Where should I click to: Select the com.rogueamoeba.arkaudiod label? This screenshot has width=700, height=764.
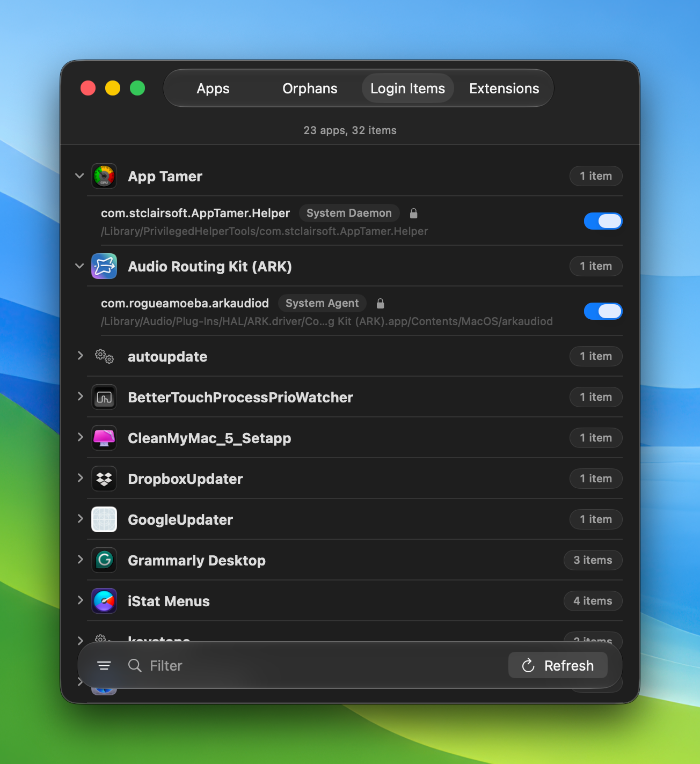coord(185,303)
